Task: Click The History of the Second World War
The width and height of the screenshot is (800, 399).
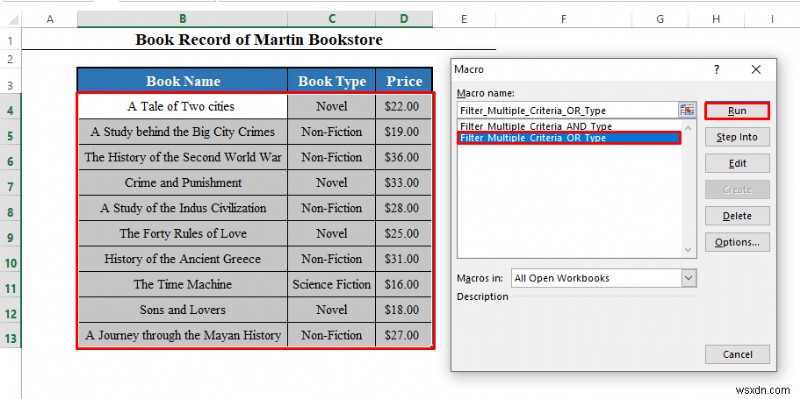Action: 183,157
